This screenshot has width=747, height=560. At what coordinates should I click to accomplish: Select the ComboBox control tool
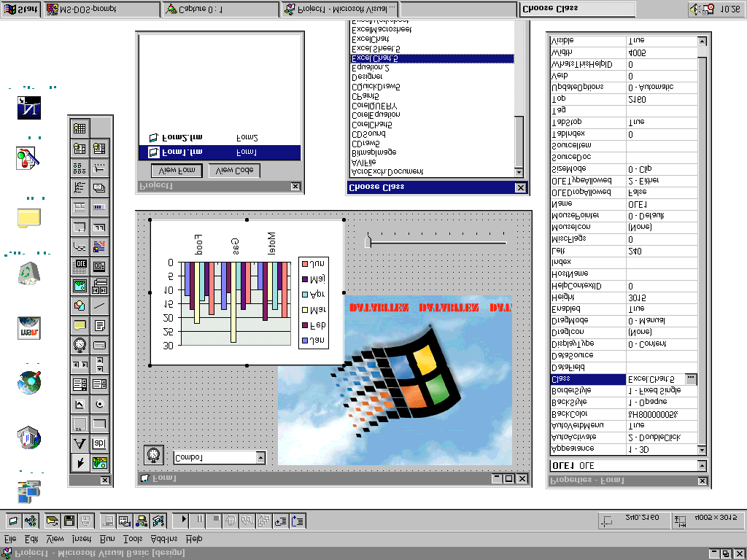(80, 384)
